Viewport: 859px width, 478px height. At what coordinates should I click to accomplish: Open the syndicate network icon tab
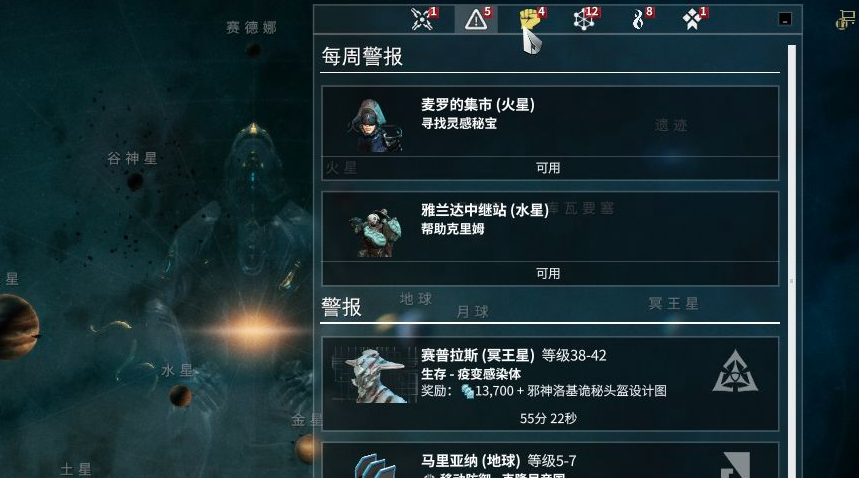tap(585, 20)
